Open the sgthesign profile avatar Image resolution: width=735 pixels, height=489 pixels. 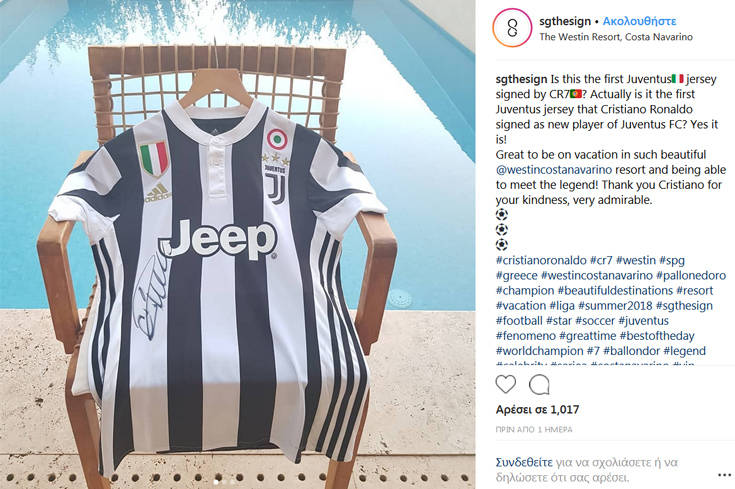coord(512,28)
